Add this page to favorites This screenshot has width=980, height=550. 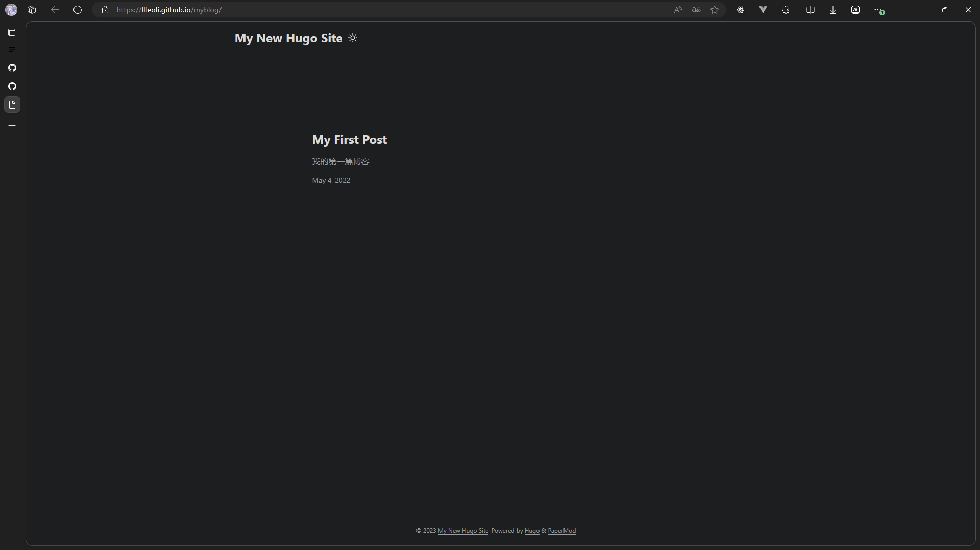pyautogui.click(x=715, y=10)
